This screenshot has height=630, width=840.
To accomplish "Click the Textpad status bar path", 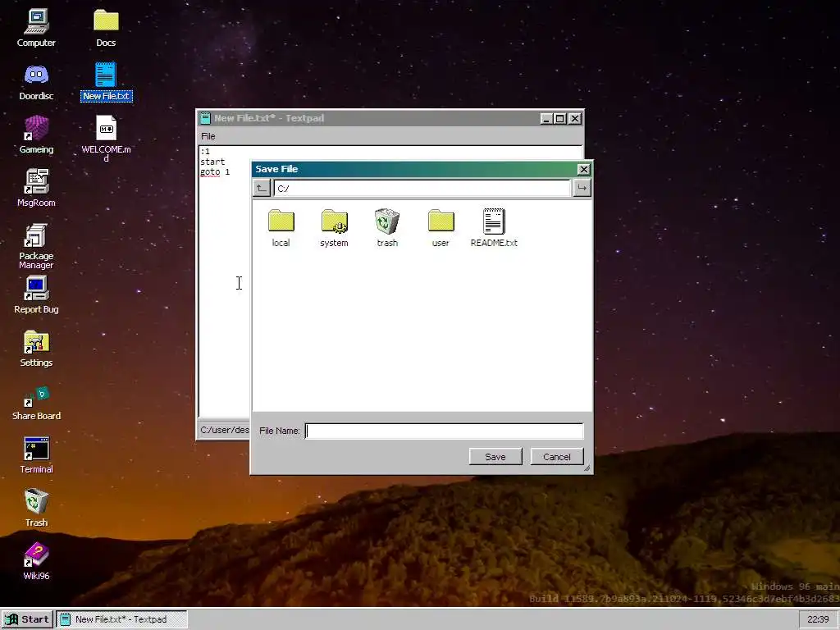I will pyautogui.click(x=225, y=430).
